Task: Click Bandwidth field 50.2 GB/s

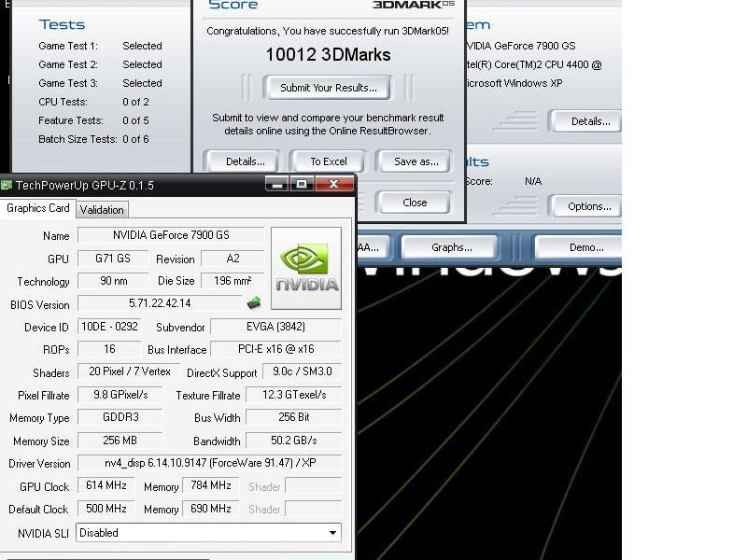Action: (294, 441)
